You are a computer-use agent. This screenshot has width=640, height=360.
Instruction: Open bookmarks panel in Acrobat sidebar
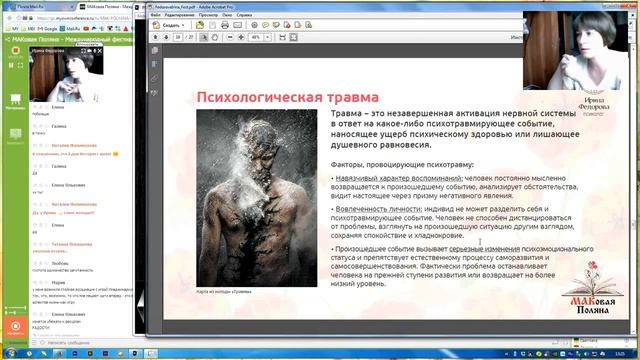[x=155, y=64]
